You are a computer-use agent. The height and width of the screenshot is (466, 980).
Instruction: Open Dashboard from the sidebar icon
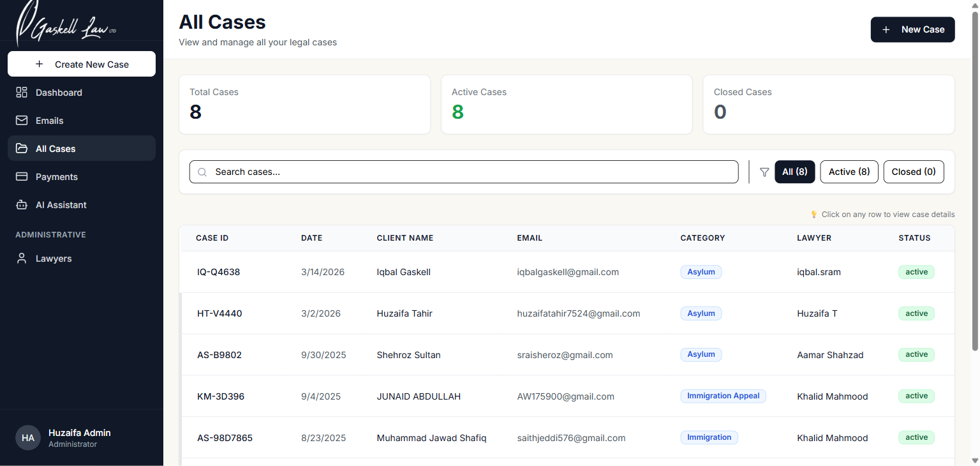pyautogui.click(x=22, y=92)
